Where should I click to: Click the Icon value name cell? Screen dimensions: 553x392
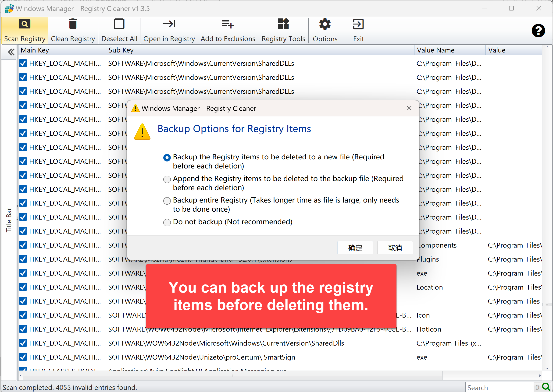pyautogui.click(x=423, y=315)
